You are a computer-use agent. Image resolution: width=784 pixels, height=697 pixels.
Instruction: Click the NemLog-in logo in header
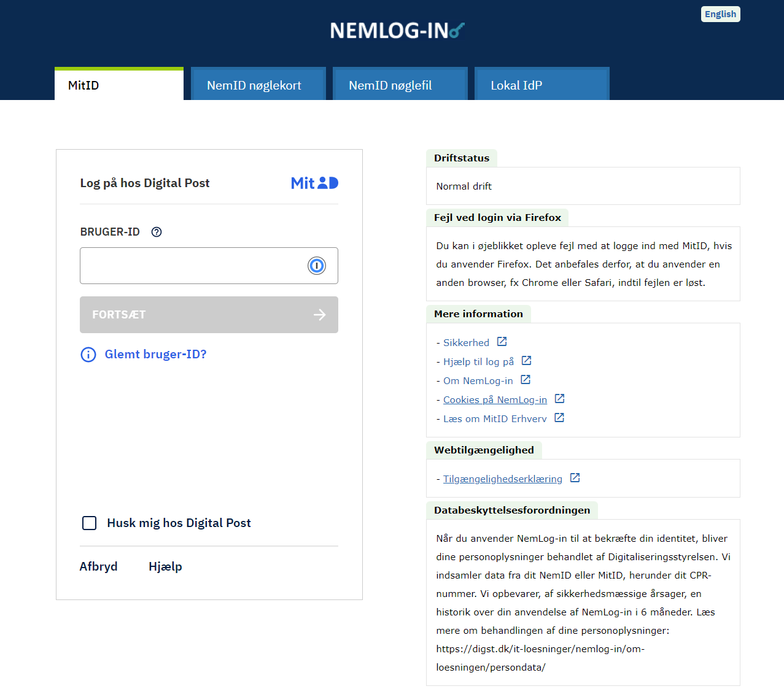[x=397, y=31]
